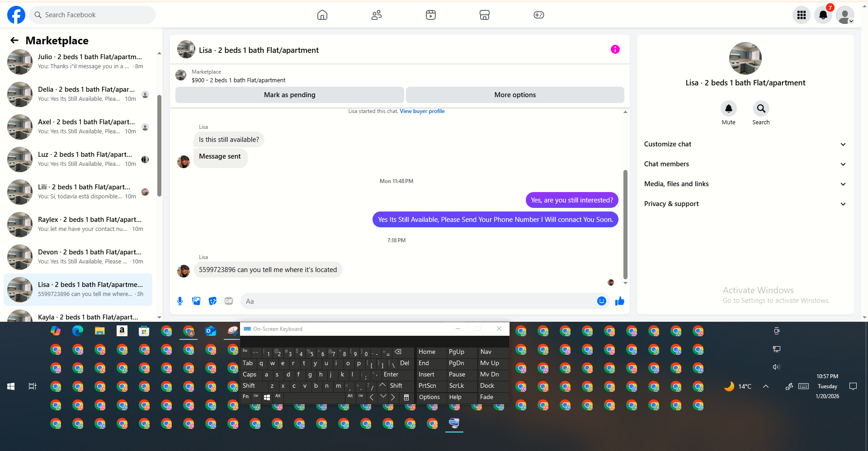The image size is (868, 451).
Task: Open the Facebook menu grid icon
Action: click(x=802, y=15)
